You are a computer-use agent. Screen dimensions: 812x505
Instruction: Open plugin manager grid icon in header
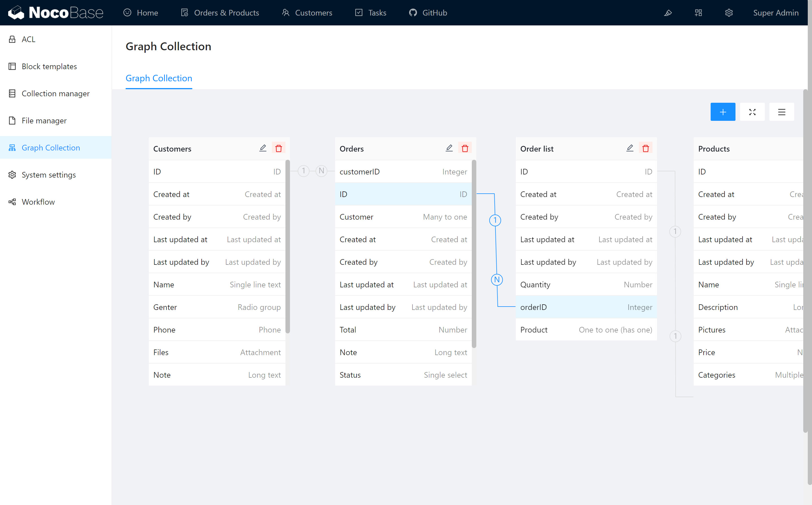click(x=698, y=13)
